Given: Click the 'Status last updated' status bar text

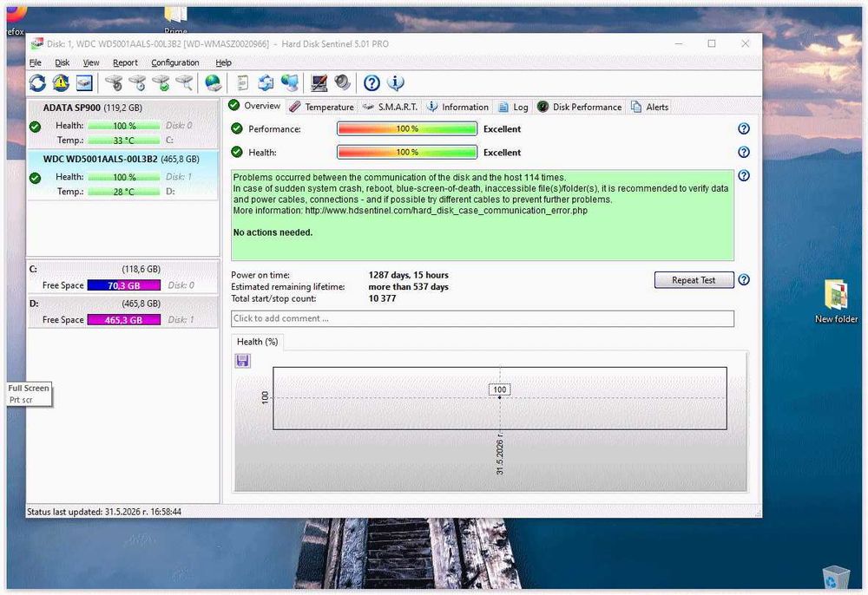Looking at the screenshot, I should [x=104, y=512].
